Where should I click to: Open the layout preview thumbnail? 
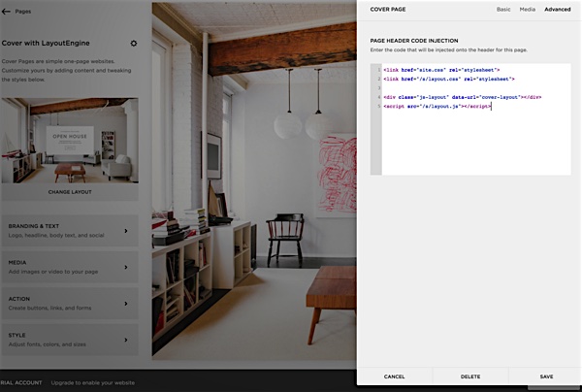(70, 141)
